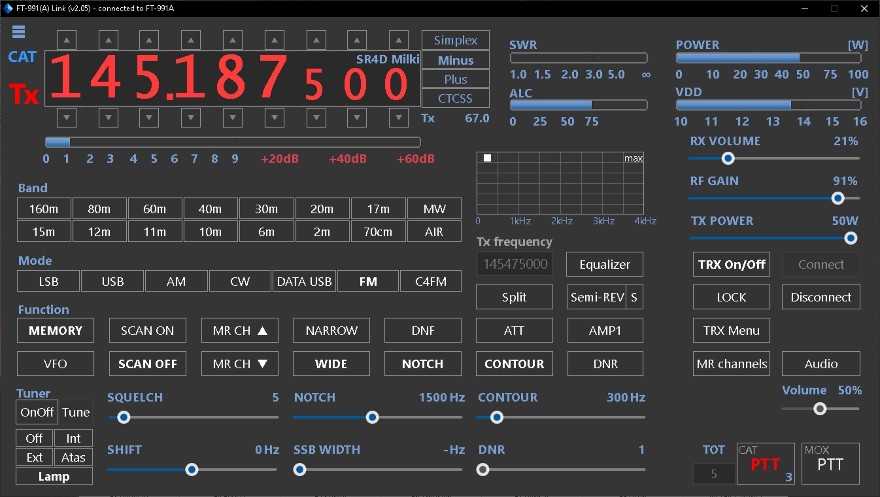Select WIDE filter
Viewport: 880px width, 497px height.
tap(331, 363)
